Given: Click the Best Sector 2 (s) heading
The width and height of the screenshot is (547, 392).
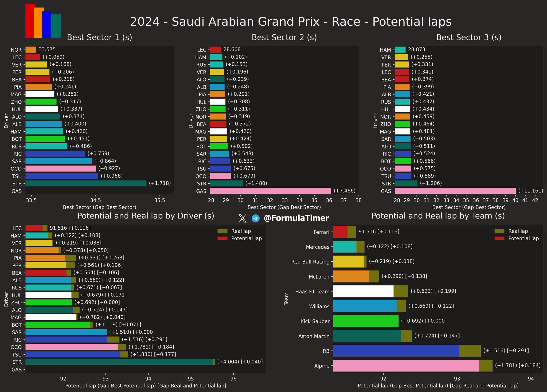Looking at the screenshot, I should [284, 37].
